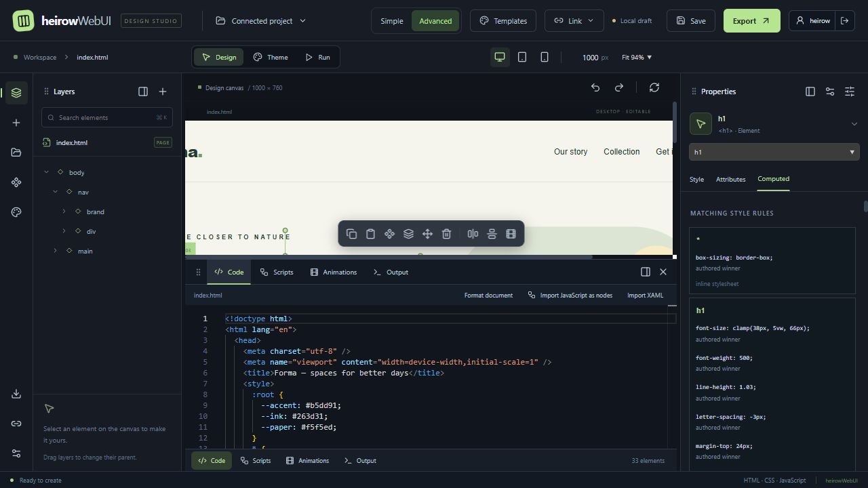The width and height of the screenshot is (868, 488).
Task: Undo the last canvas action
Action: [x=595, y=87]
